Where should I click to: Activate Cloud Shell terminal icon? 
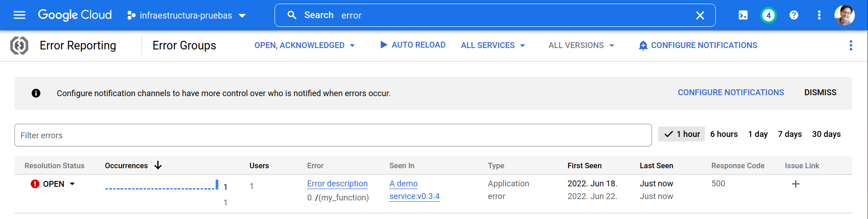tap(743, 15)
